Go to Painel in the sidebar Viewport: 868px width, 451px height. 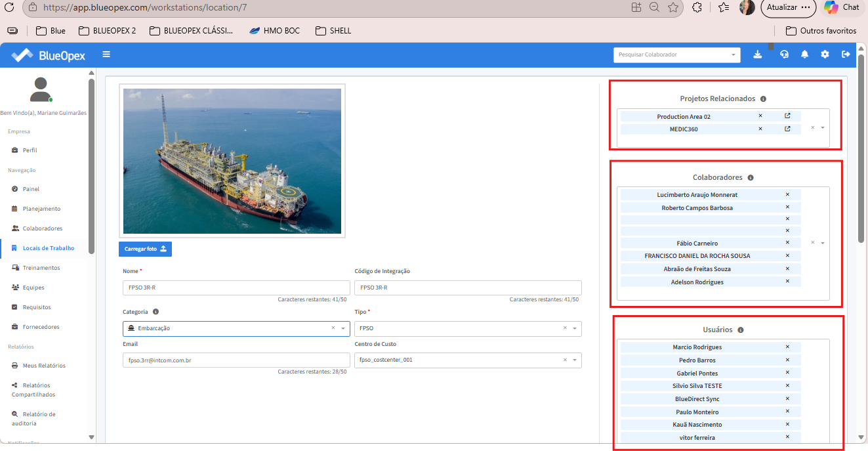[31, 189]
